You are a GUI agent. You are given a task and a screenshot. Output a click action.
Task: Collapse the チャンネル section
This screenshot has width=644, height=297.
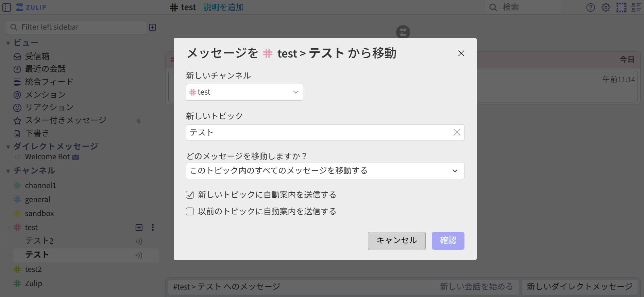pos(8,171)
